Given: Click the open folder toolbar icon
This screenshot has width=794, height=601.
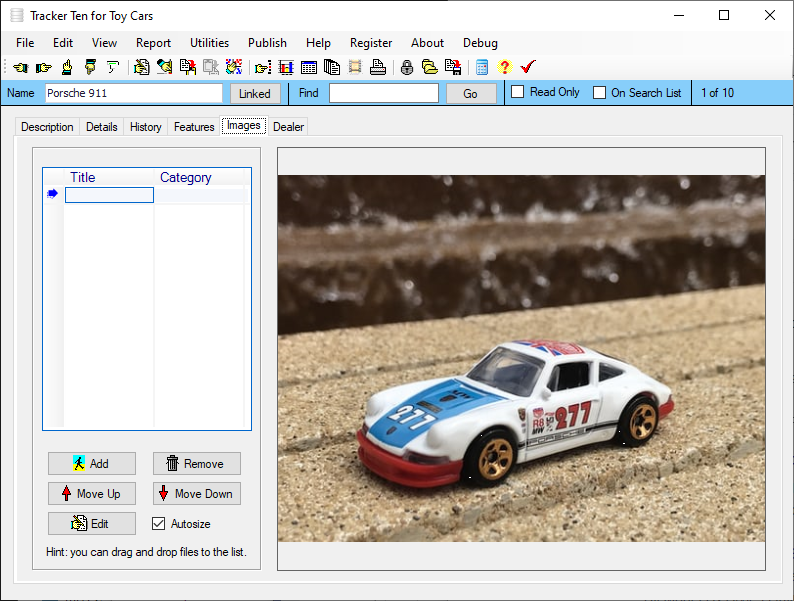Looking at the screenshot, I should coord(429,68).
